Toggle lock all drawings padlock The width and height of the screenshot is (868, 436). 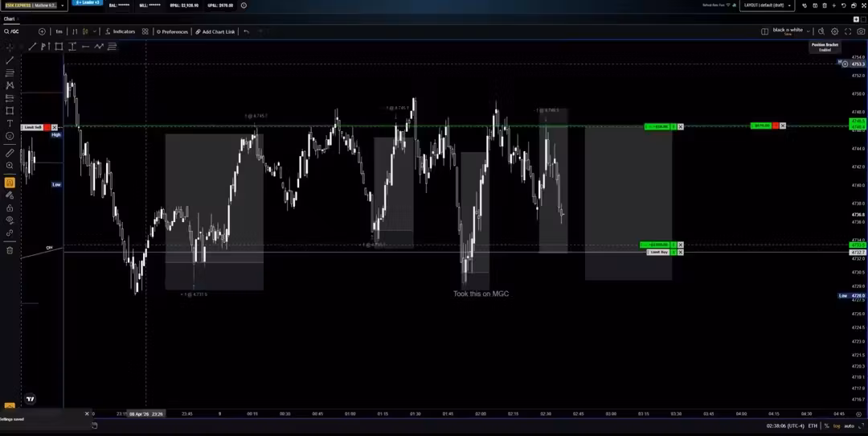pos(10,208)
